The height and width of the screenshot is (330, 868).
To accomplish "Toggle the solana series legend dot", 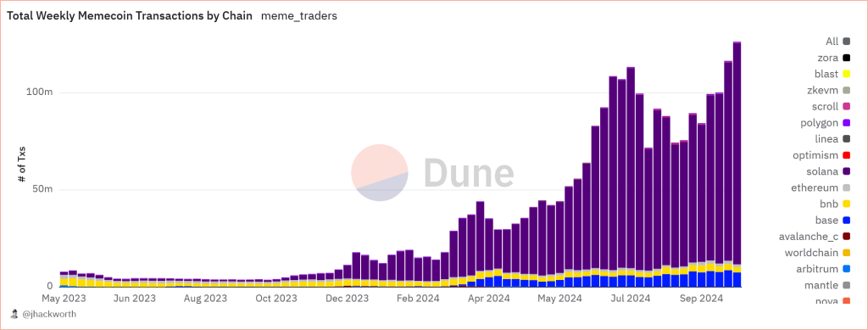I will point(847,171).
